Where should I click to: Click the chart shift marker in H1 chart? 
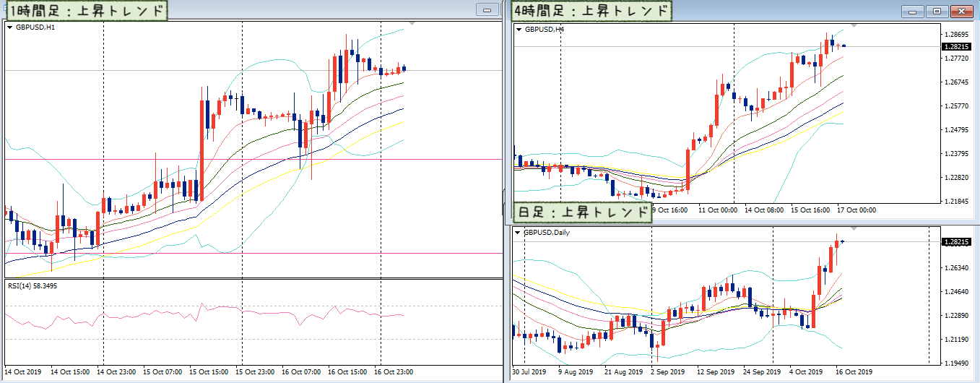(412, 24)
